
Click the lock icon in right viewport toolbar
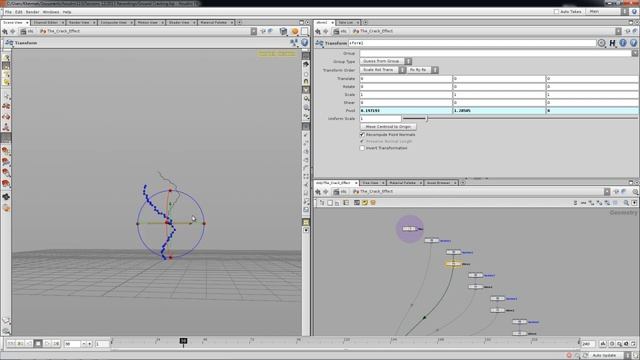tap(306, 81)
